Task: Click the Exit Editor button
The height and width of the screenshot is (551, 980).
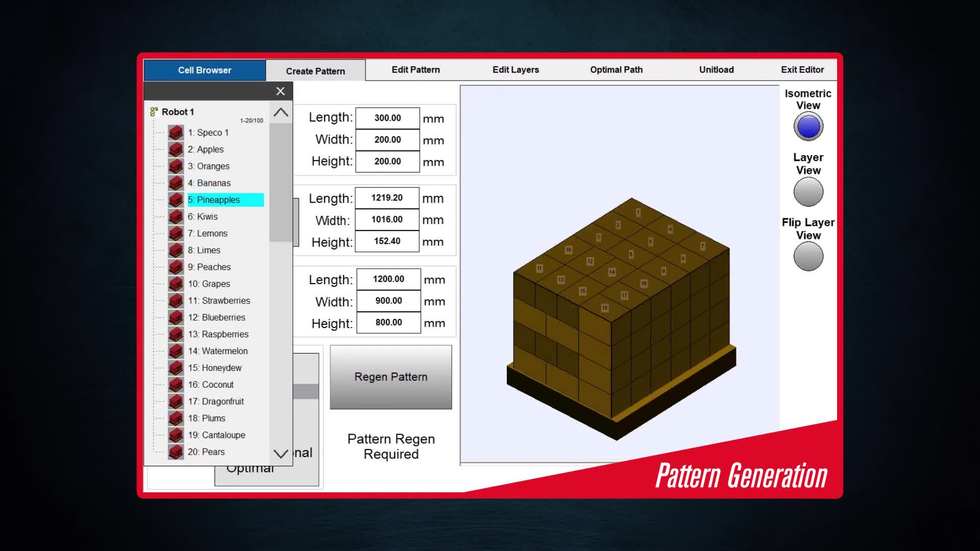Action: pyautogui.click(x=802, y=70)
